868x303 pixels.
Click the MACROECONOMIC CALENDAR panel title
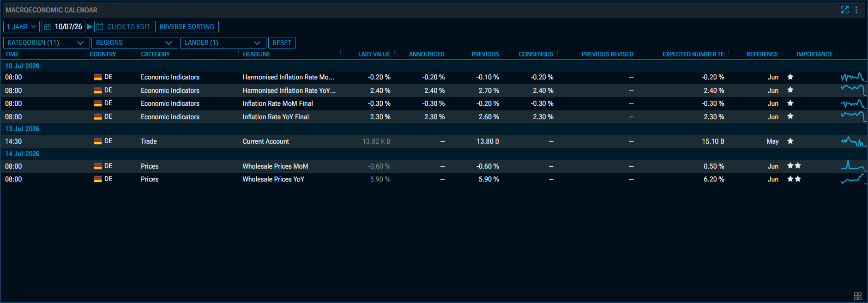click(x=51, y=10)
